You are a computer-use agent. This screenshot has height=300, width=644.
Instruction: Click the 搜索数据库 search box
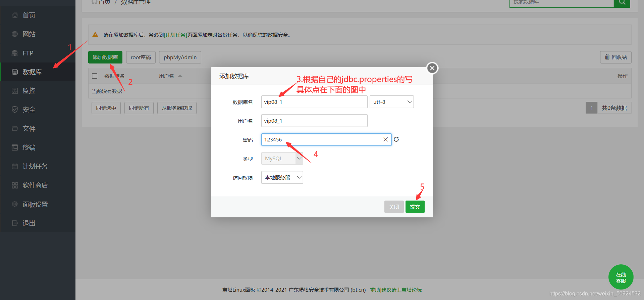[561, 2]
